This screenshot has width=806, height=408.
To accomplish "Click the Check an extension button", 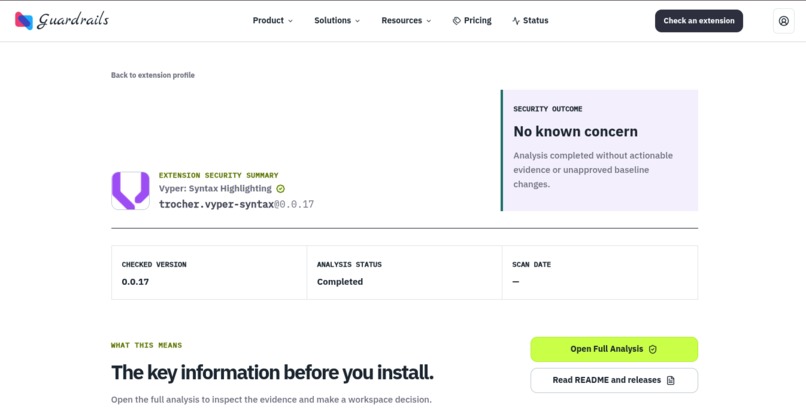I will click(699, 21).
